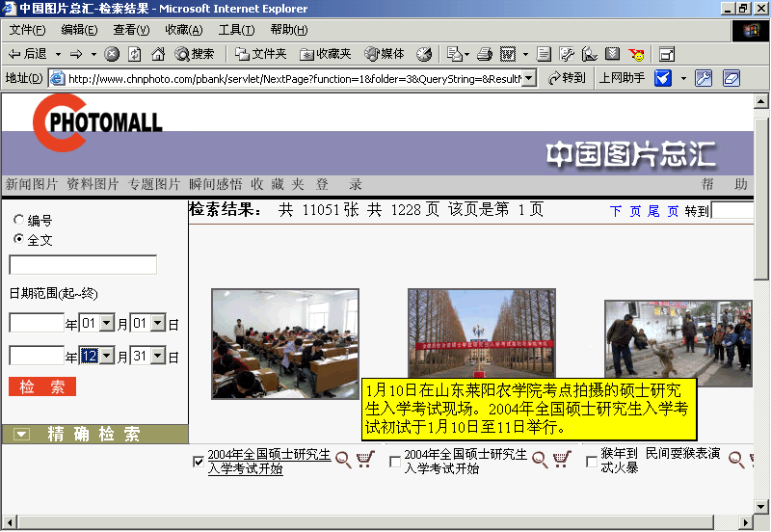This screenshot has height=532, width=771.
Task: Open the 新闻图片 navigation link
Action: point(32,184)
